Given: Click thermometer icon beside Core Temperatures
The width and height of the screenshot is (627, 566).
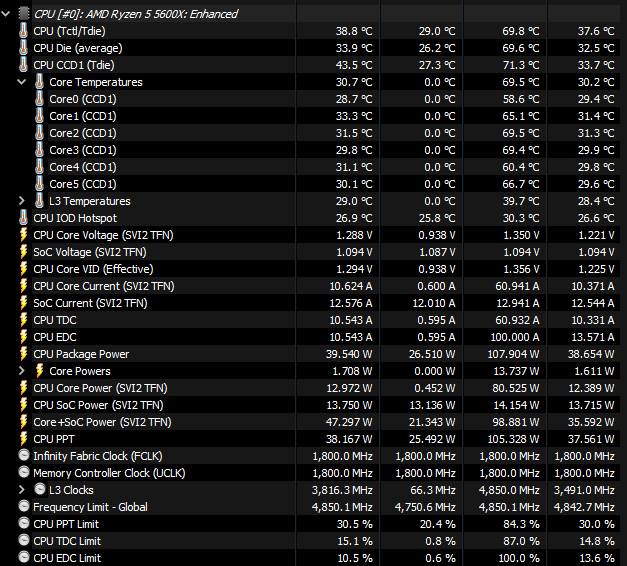Looking at the screenshot, I should 39,82.
